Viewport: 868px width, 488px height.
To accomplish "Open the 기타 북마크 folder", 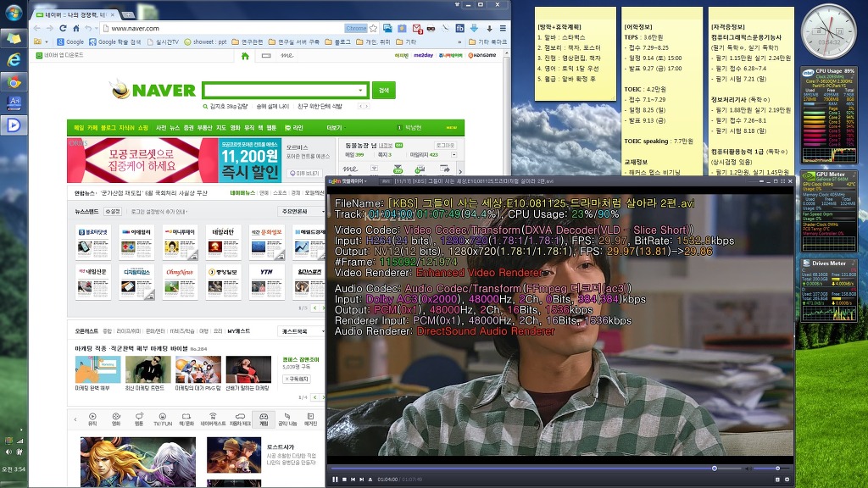I will [487, 42].
